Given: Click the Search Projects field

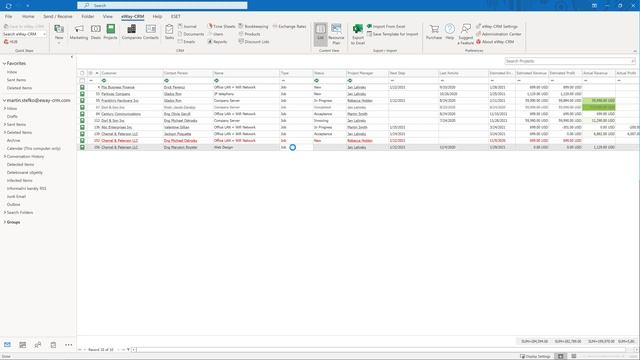Looking at the screenshot, I should click(x=570, y=61).
